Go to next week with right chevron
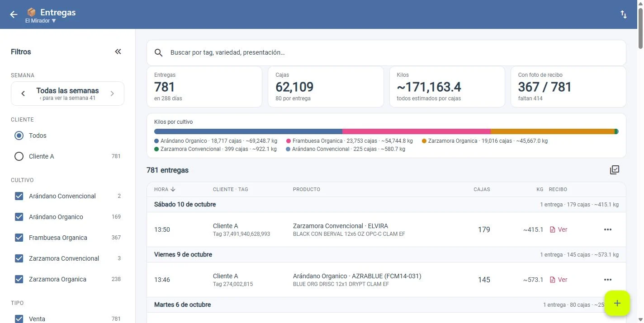This screenshot has width=644, height=323. click(x=112, y=94)
